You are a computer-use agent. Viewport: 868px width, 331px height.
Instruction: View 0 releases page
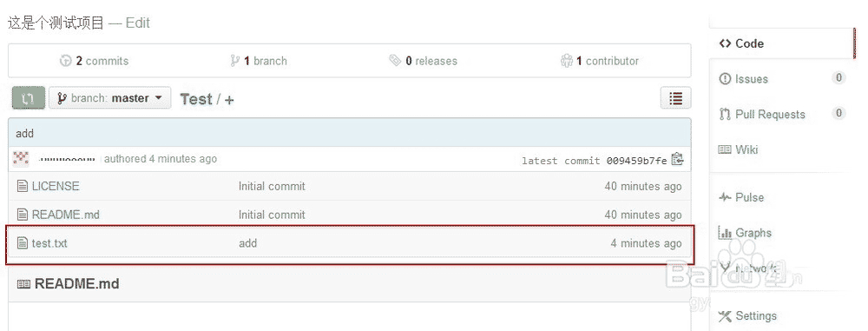[423, 61]
